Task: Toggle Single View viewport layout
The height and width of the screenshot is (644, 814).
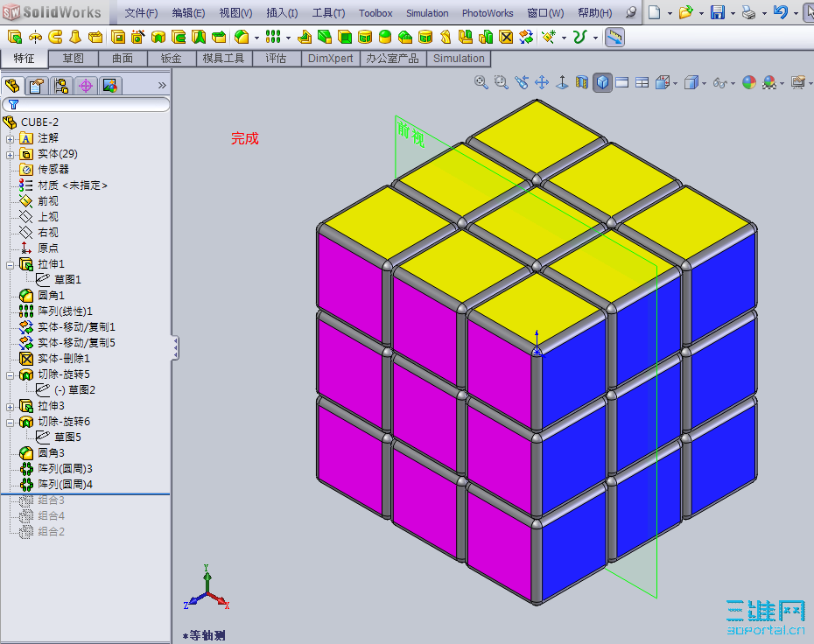Action: pos(622,82)
